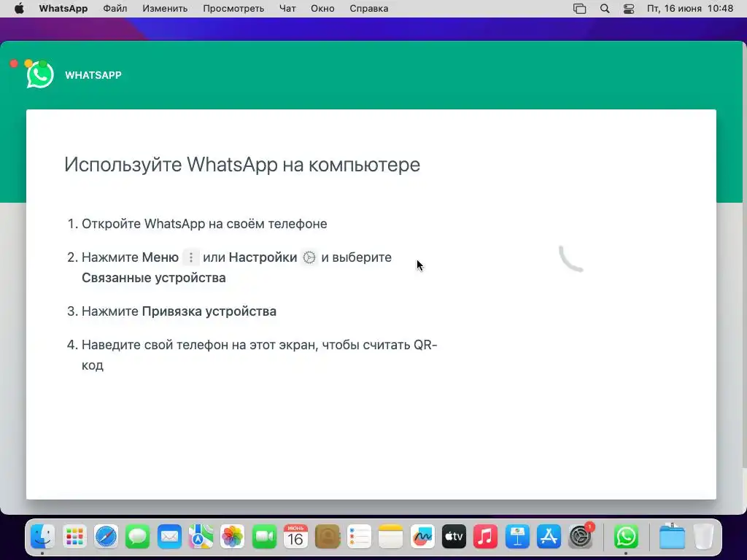
Task: Click the date and time in menu bar
Action: [x=690, y=9]
